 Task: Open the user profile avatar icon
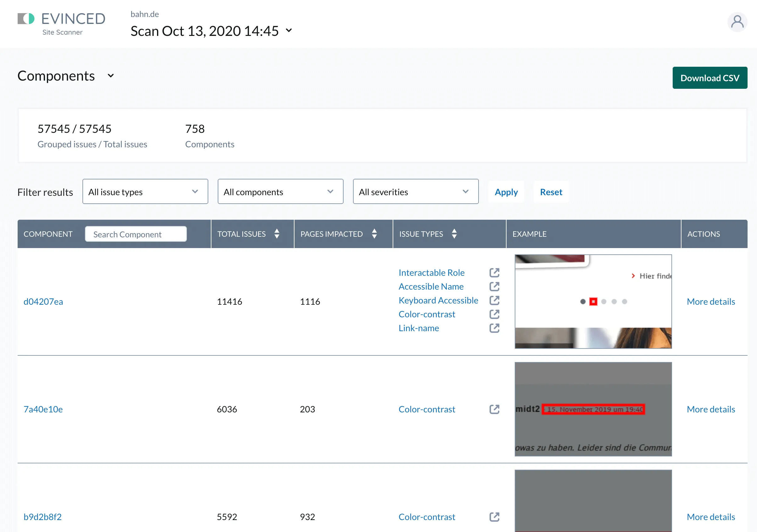click(737, 22)
